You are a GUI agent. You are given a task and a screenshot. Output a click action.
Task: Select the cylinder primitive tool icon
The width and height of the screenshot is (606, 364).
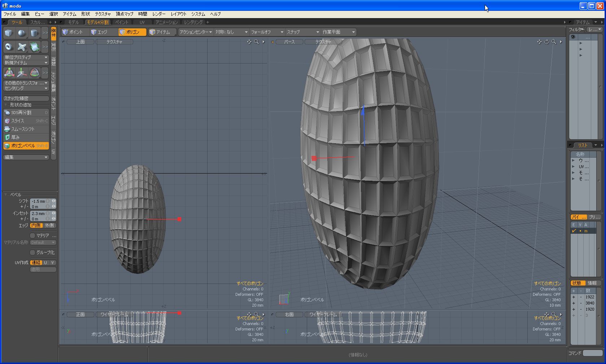34,33
